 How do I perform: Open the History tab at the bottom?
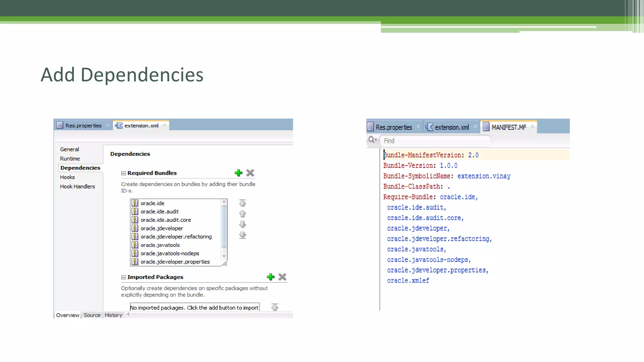point(113,315)
